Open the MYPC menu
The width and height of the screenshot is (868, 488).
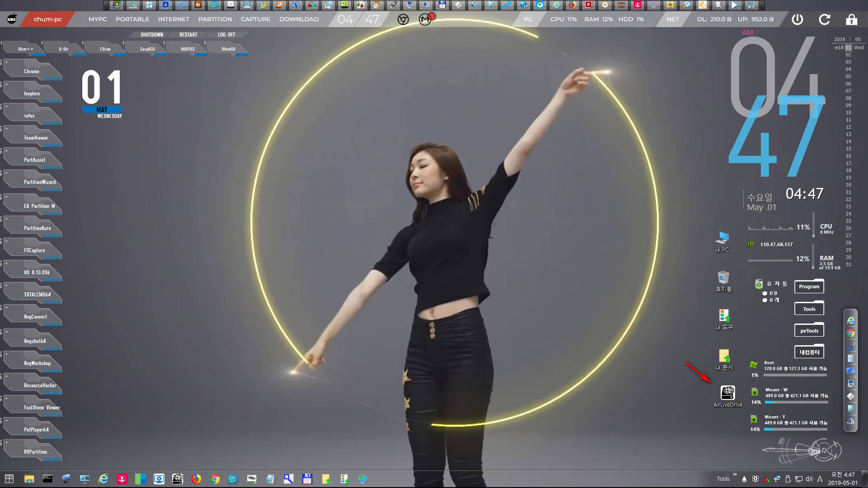point(98,19)
